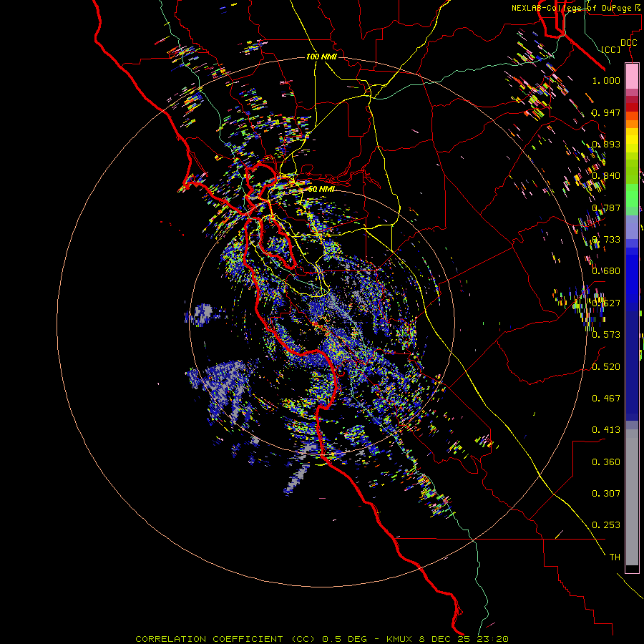Select the 0.840 legend value
The width and height of the screenshot is (644, 644).
[606, 176]
